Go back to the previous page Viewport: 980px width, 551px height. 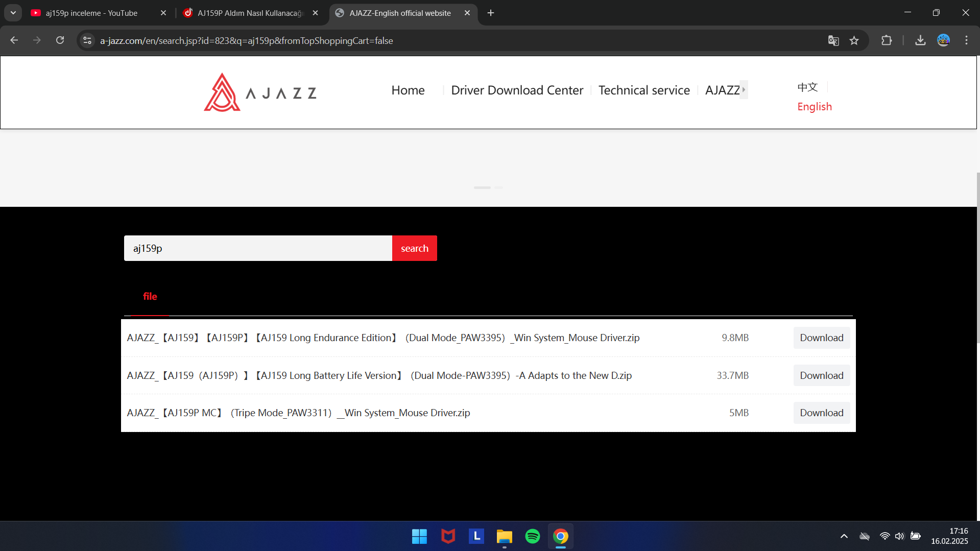[x=14, y=40]
